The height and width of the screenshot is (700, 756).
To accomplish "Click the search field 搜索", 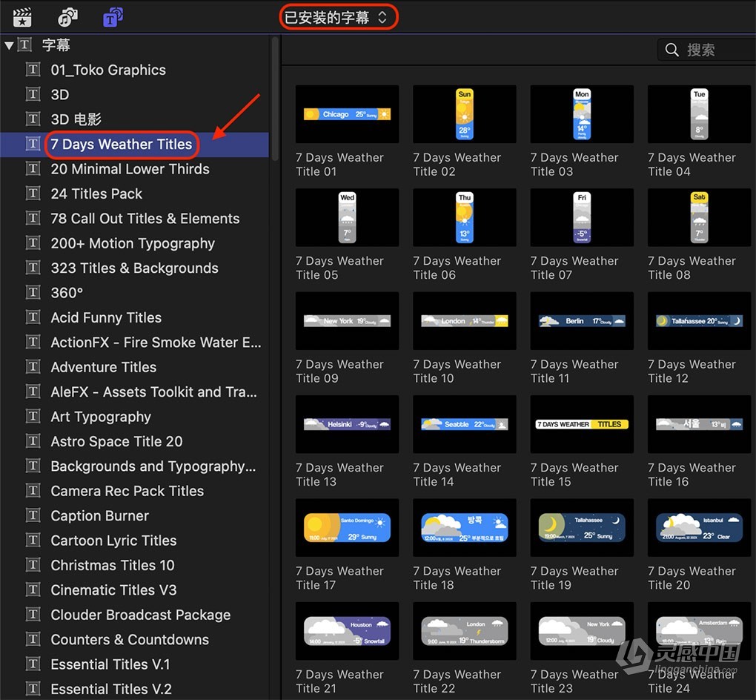I will (706, 49).
